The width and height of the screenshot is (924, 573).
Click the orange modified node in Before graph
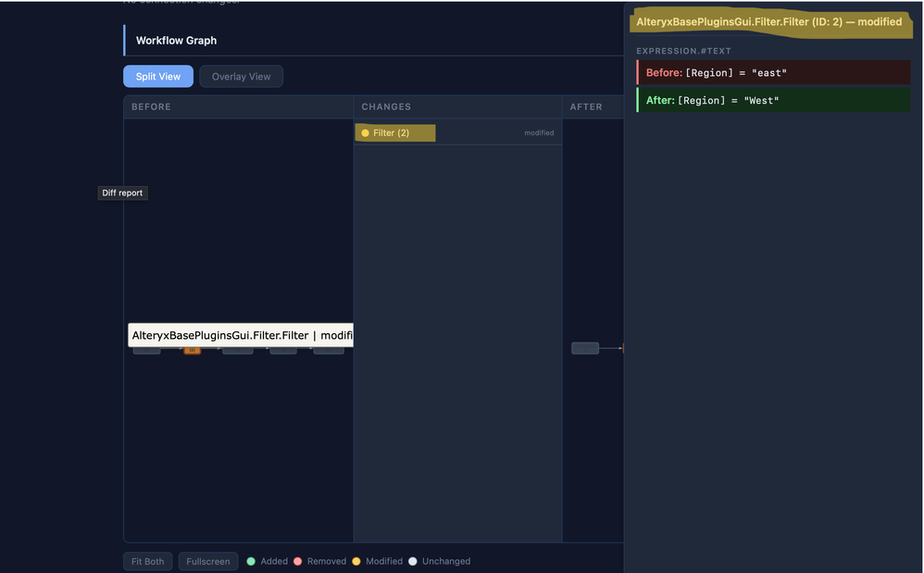point(192,351)
